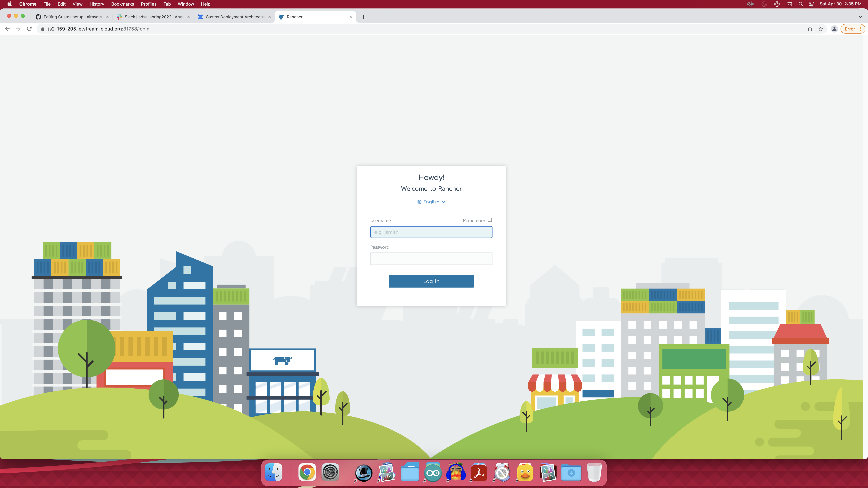
Task: Open the Chrome application menu
Action: pos(28,4)
